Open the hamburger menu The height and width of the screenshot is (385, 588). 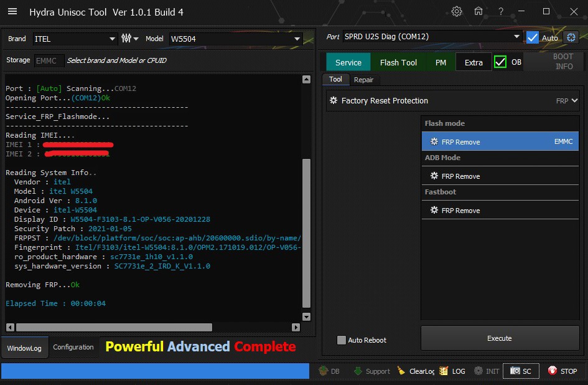[x=12, y=12]
